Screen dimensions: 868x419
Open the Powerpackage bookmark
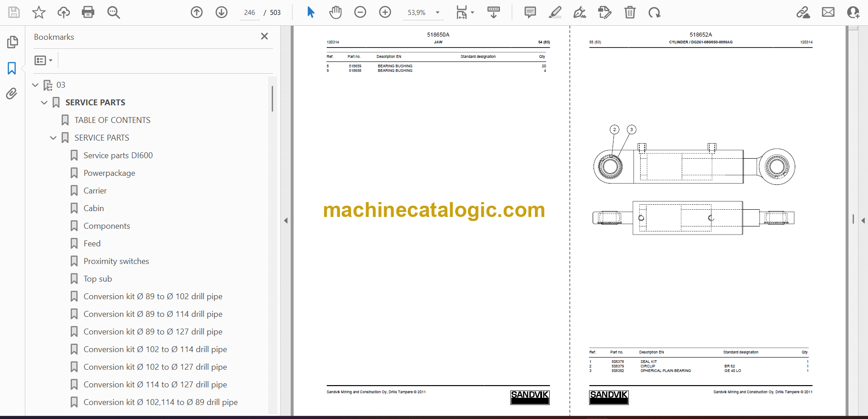109,173
